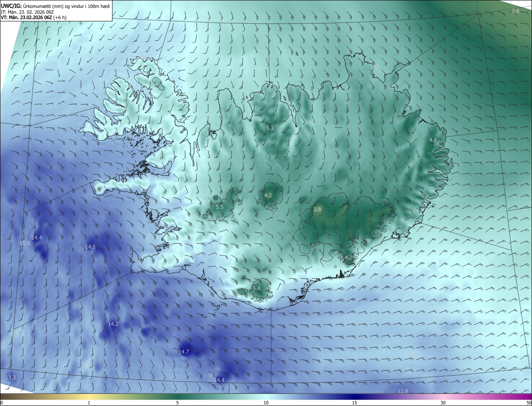The image size is (532, 406).
Task: Click the 3.8 value in top-right corner
Action: click(515, 11)
